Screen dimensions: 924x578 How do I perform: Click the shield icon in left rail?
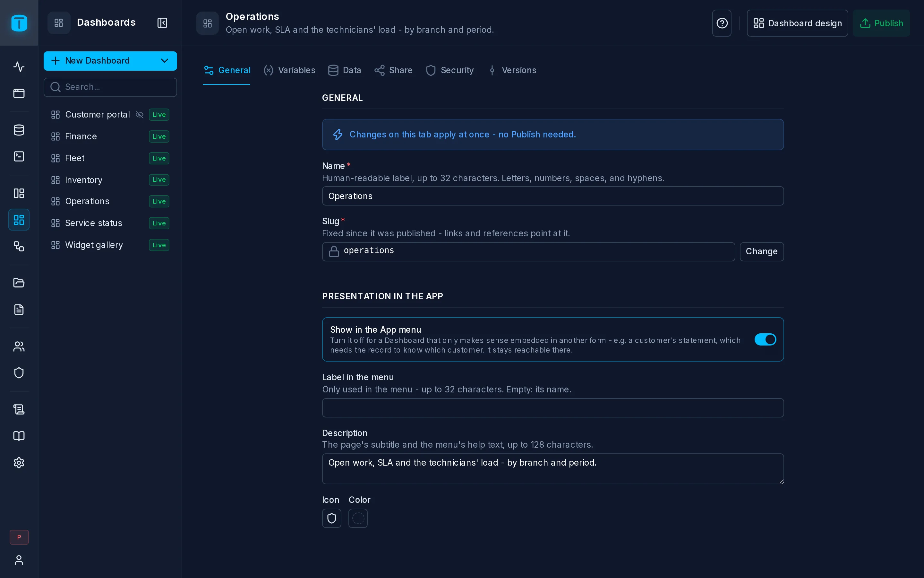click(x=19, y=373)
